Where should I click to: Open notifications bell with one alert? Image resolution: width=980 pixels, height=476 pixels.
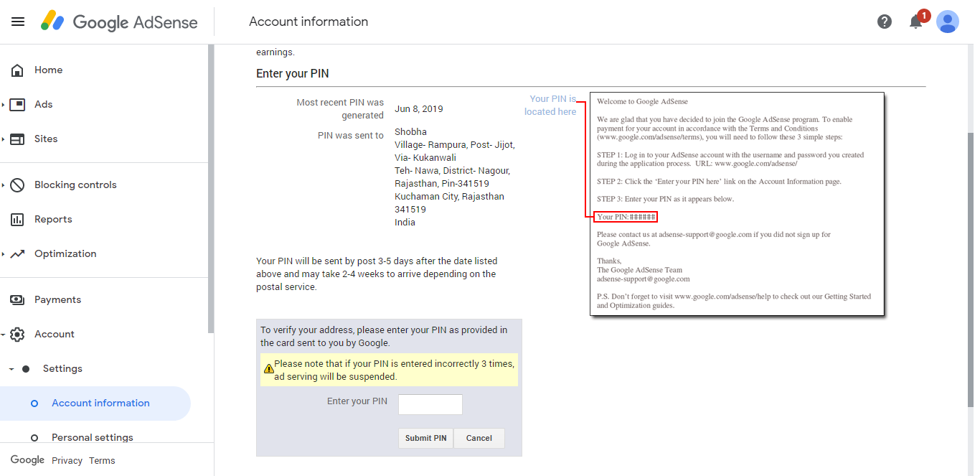point(918,20)
